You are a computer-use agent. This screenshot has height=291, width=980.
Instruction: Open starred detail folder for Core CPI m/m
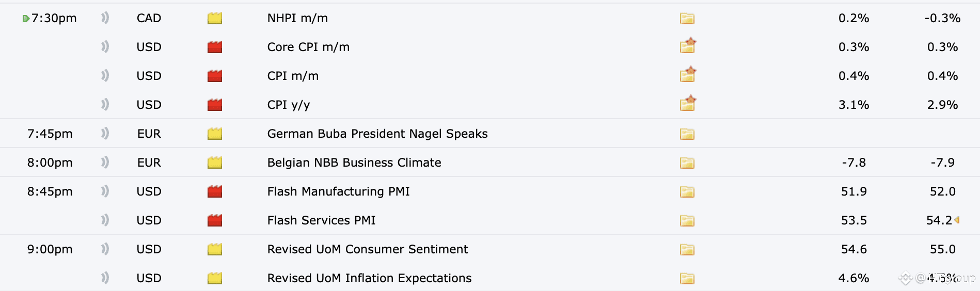[x=687, y=46]
